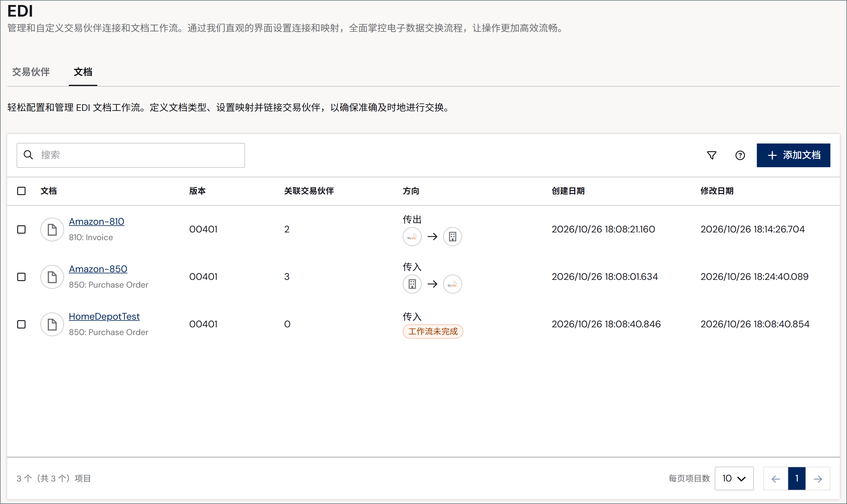847x504 pixels.
Task: Click the 版本 column header
Action: click(x=198, y=191)
